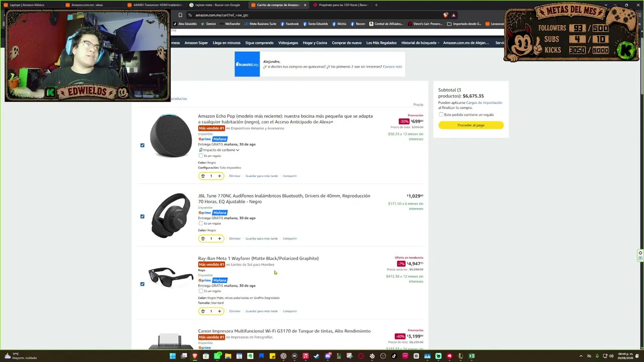The image size is (644, 362).
Task: Switch to the rayban meta Google search tab
Action: (217, 5)
